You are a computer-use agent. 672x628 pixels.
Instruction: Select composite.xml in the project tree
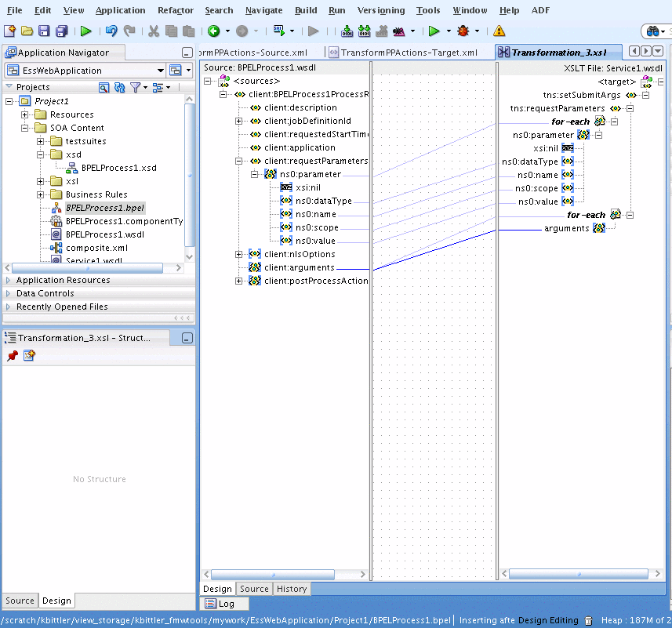pos(96,248)
